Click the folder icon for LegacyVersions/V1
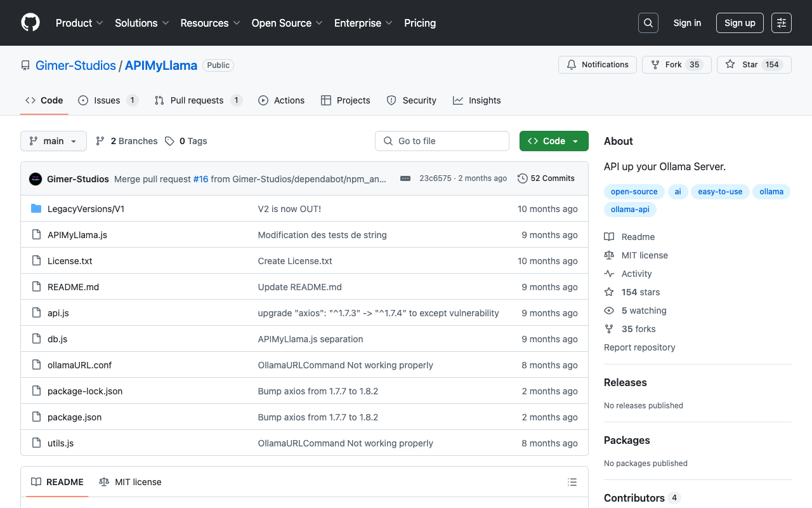 tap(36, 209)
